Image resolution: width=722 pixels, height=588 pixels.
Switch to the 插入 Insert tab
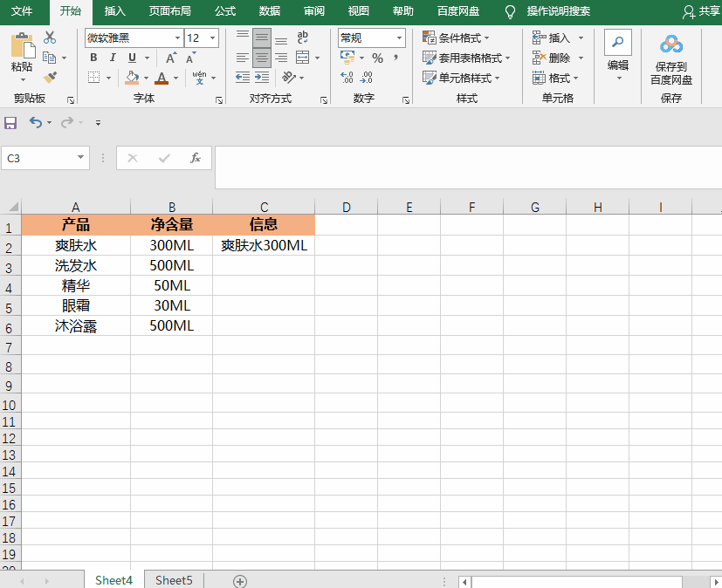(x=114, y=11)
